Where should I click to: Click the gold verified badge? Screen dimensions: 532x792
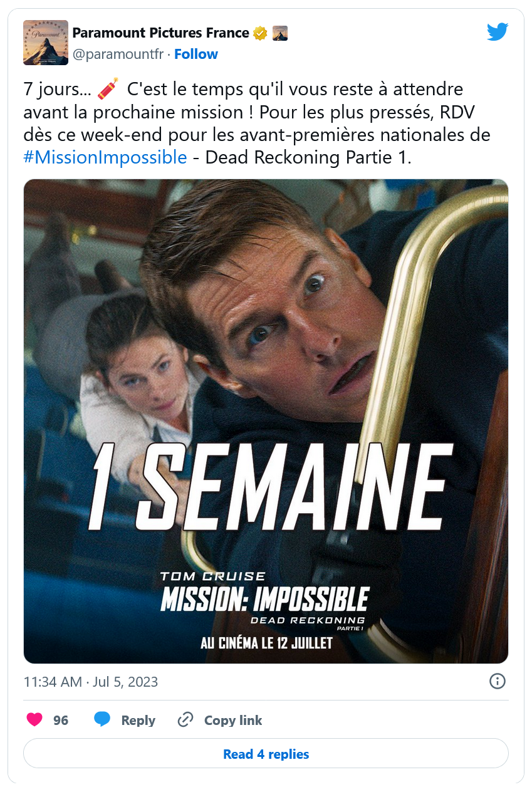point(260,33)
